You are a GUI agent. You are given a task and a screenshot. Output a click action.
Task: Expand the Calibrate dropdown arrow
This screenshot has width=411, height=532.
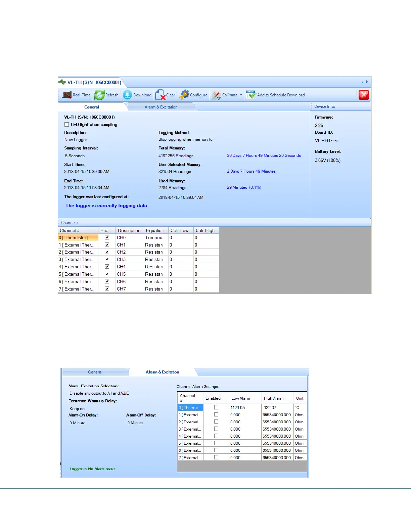click(241, 95)
